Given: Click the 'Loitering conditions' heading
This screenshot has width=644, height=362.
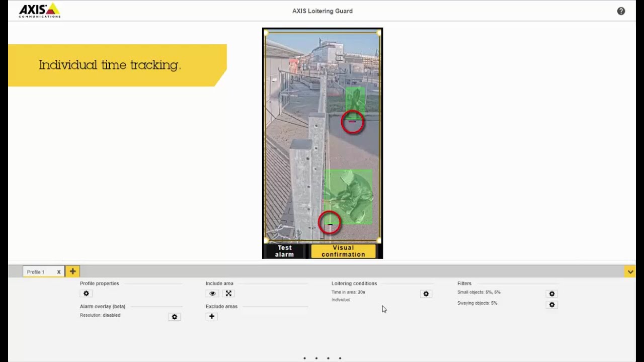Looking at the screenshot, I should pyautogui.click(x=354, y=284).
